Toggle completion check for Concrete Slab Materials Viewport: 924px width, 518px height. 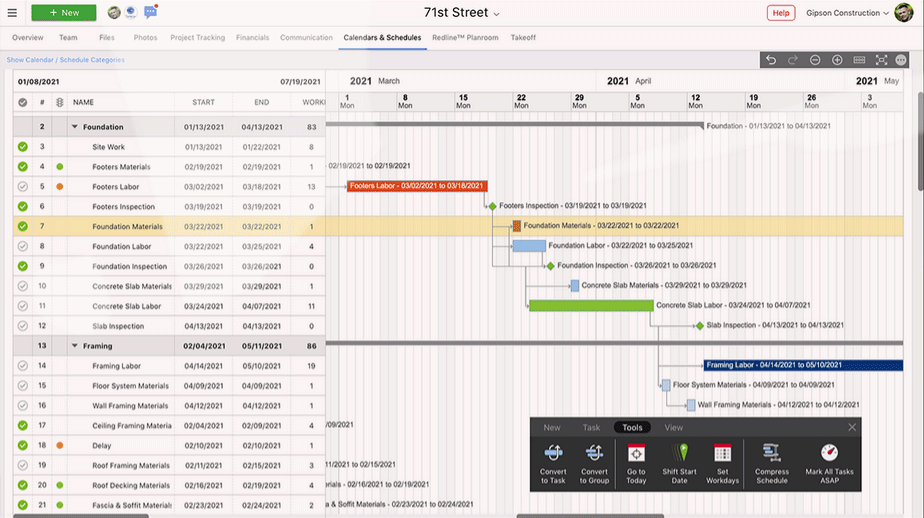pos(22,286)
